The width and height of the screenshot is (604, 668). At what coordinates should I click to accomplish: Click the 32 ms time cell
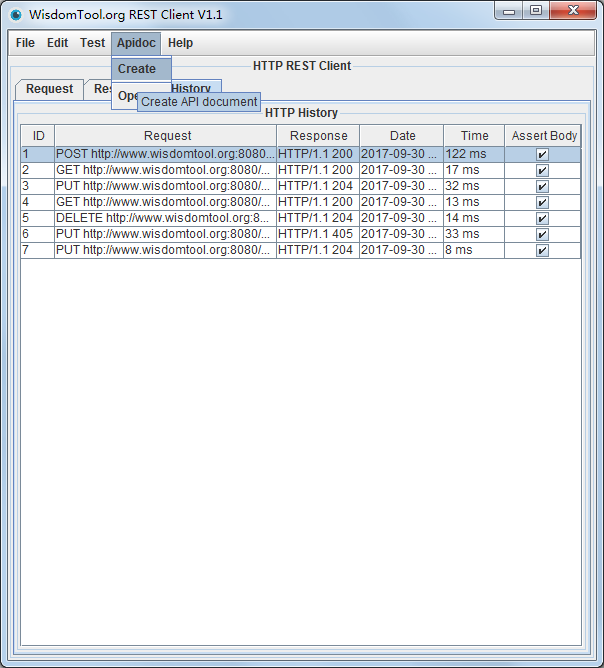pos(474,186)
